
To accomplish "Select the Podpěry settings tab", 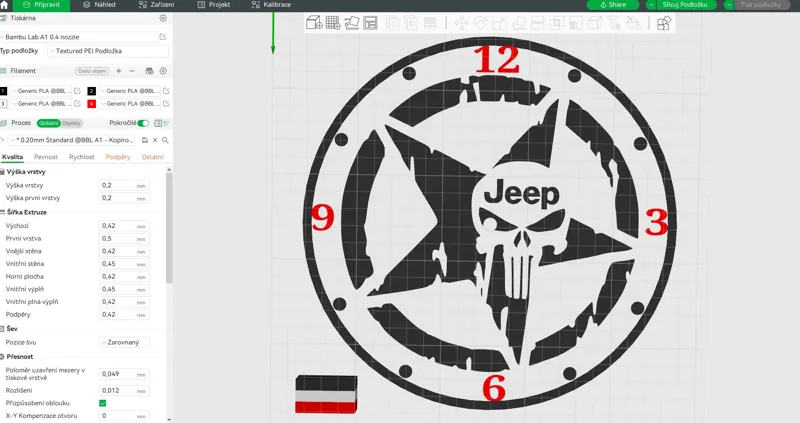I will click(x=118, y=157).
